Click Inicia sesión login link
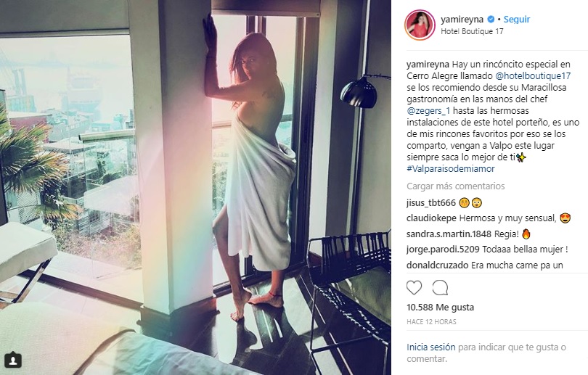This screenshot has width=588, height=375. pos(431,347)
